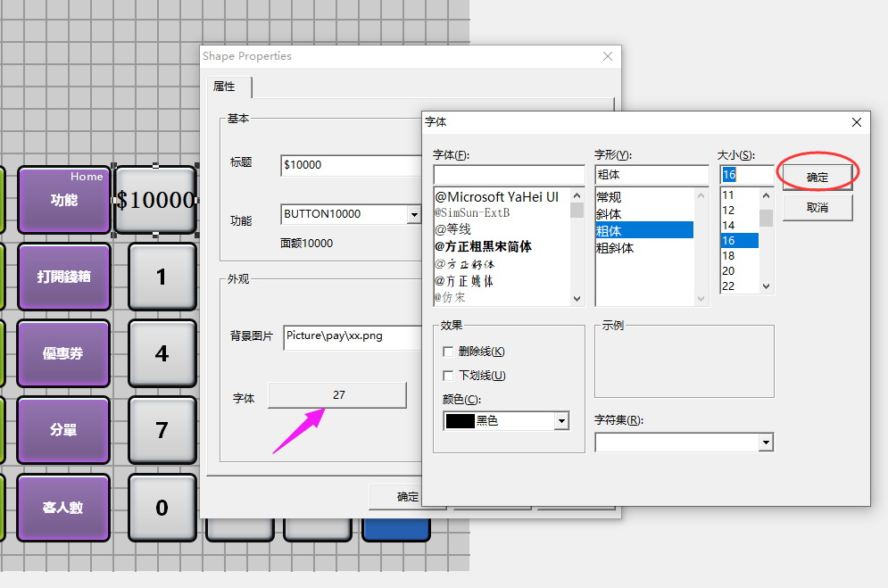The image size is (888, 588).
Task: Click size list scroll up arrow
Action: pyautogui.click(x=767, y=195)
